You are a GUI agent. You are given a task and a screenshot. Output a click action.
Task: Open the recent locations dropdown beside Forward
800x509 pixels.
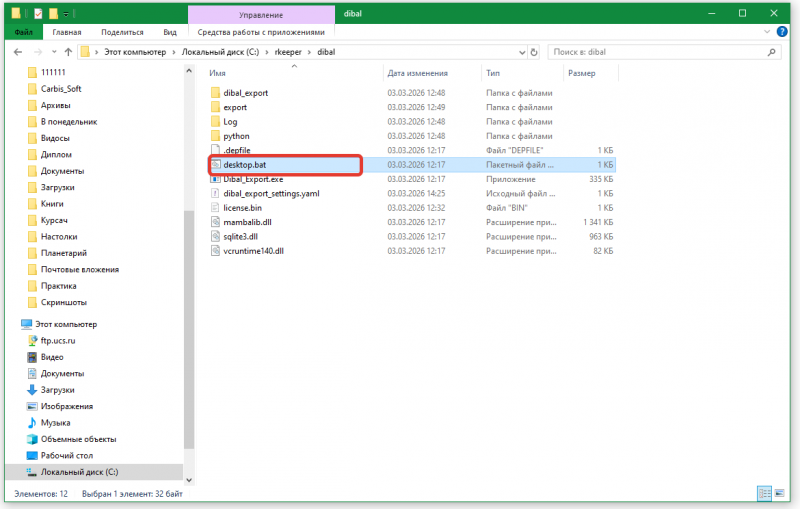click(x=52, y=51)
